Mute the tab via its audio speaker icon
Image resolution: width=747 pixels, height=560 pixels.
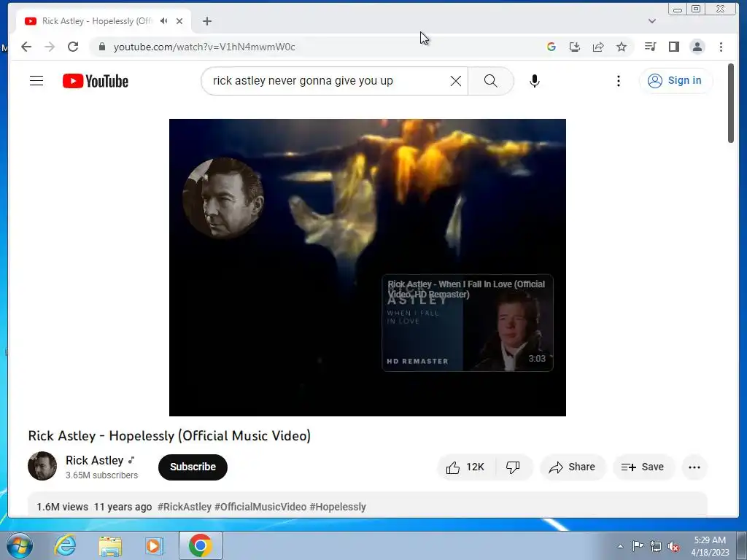(164, 21)
